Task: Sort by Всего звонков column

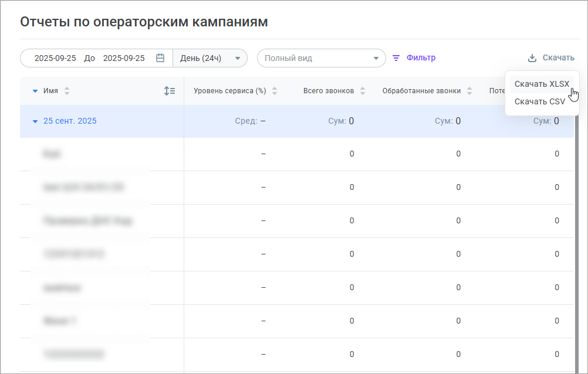Action: coord(363,91)
